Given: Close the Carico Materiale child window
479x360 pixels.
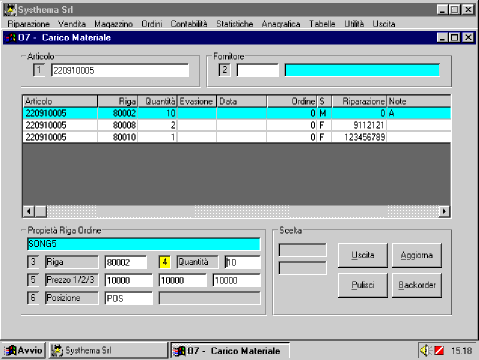Looking at the screenshot, I should click(468, 37).
